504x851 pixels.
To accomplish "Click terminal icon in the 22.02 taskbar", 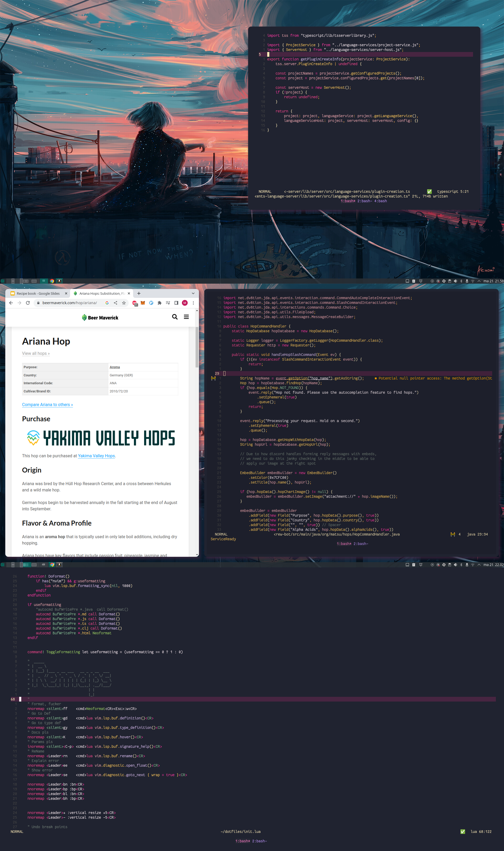I will pyautogui.click(x=59, y=565).
